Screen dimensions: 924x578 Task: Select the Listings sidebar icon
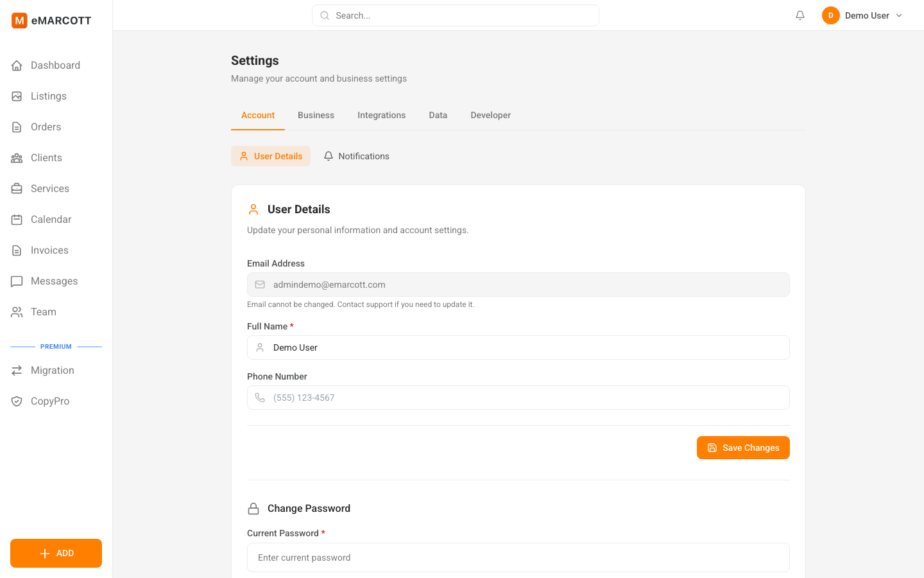coord(17,96)
